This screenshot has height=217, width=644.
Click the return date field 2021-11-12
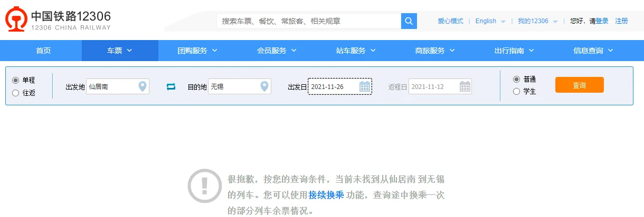[x=440, y=86]
